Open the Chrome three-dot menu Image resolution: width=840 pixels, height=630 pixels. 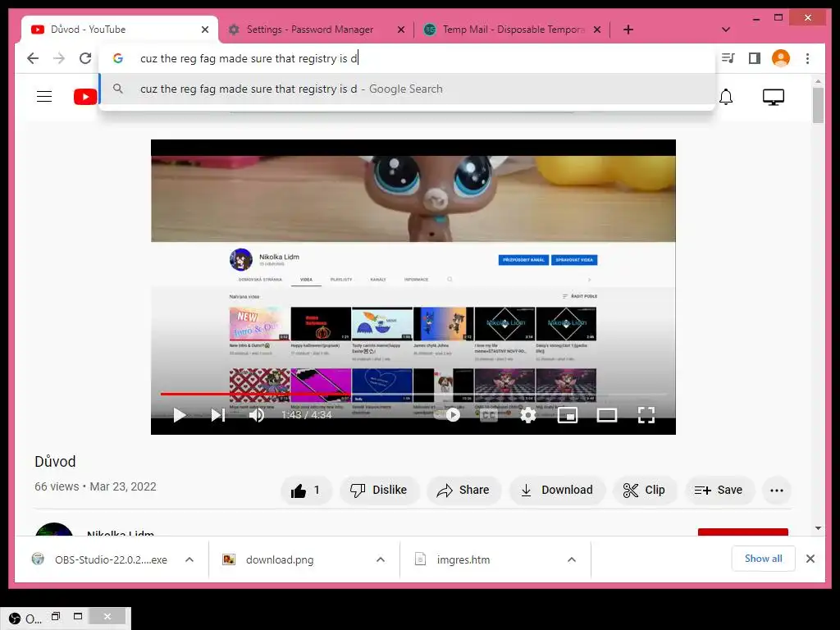click(x=807, y=58)
